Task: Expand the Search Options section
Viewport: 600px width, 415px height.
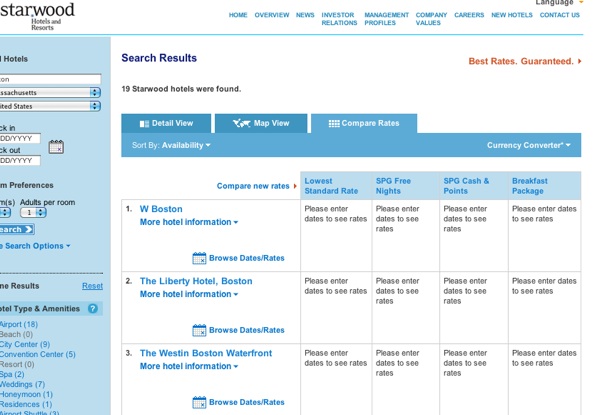Action: point(35,246)
